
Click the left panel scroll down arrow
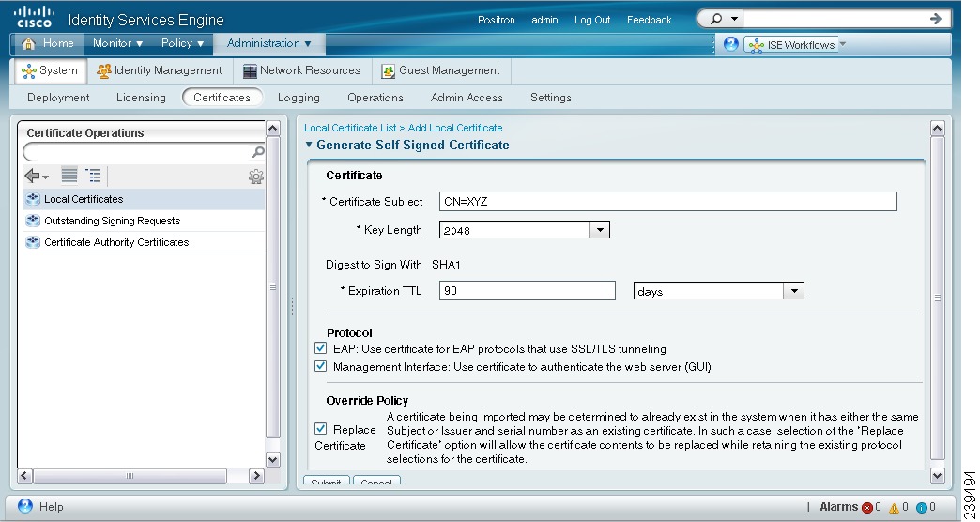pyautogui.click(x=273, y=459)
